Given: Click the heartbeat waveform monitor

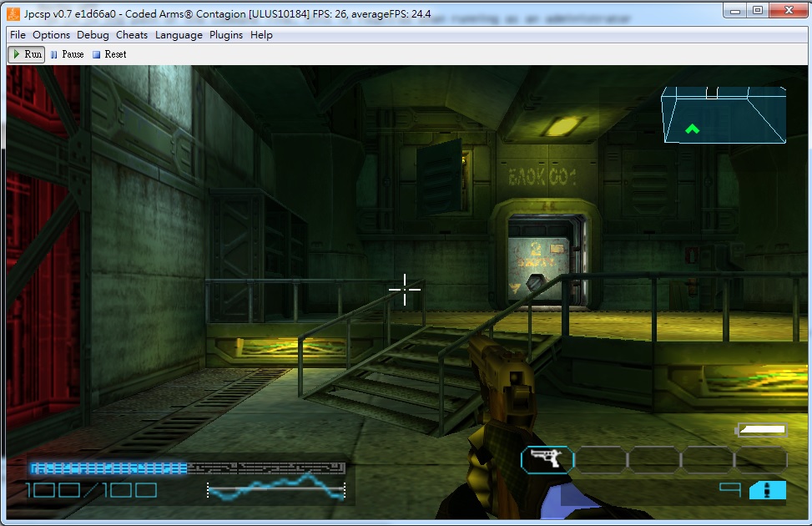Looking at the screenshot, I should pyautogui.click(x=276, y=488).
